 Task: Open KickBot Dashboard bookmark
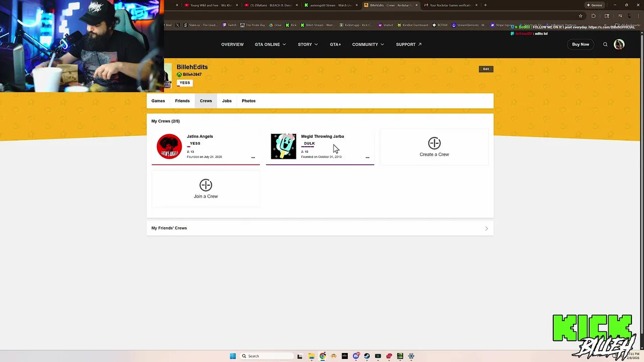[413, 25]
